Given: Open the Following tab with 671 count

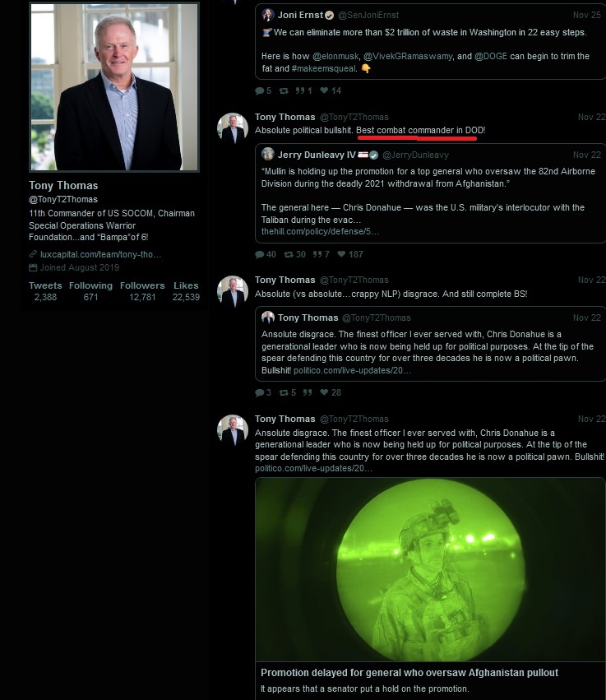Looking at the screenshot, I should tap(90, 291).
